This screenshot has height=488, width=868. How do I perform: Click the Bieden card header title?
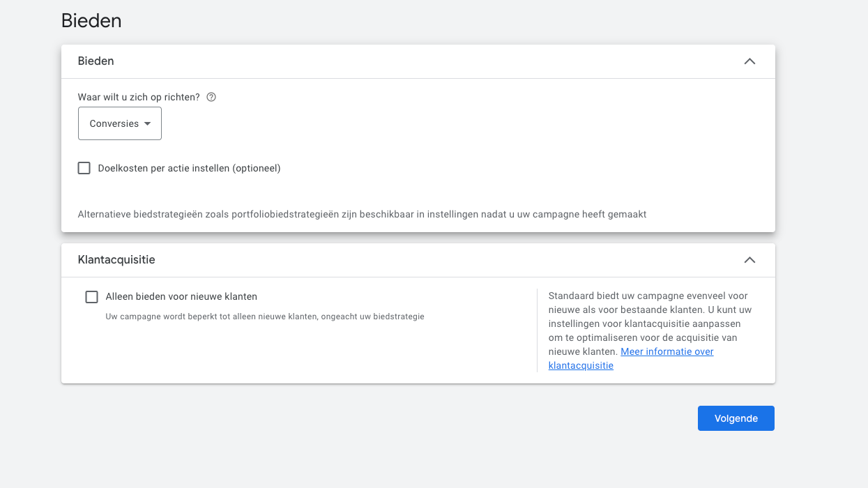[96, 61]
